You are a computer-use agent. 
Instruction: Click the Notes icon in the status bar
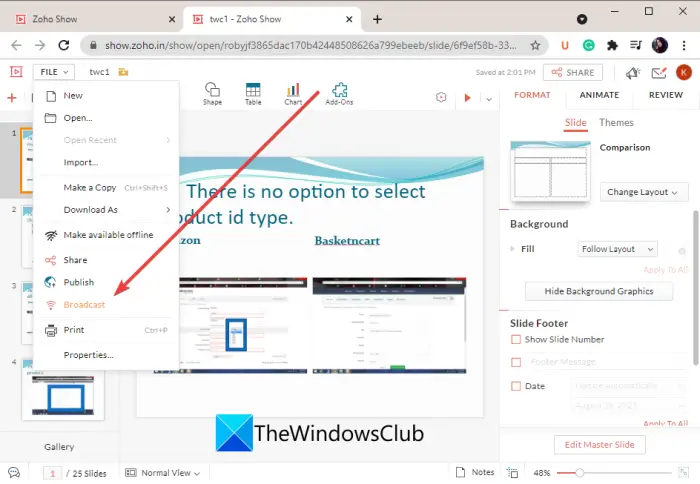pyautogui.click(x=460, y=472)
